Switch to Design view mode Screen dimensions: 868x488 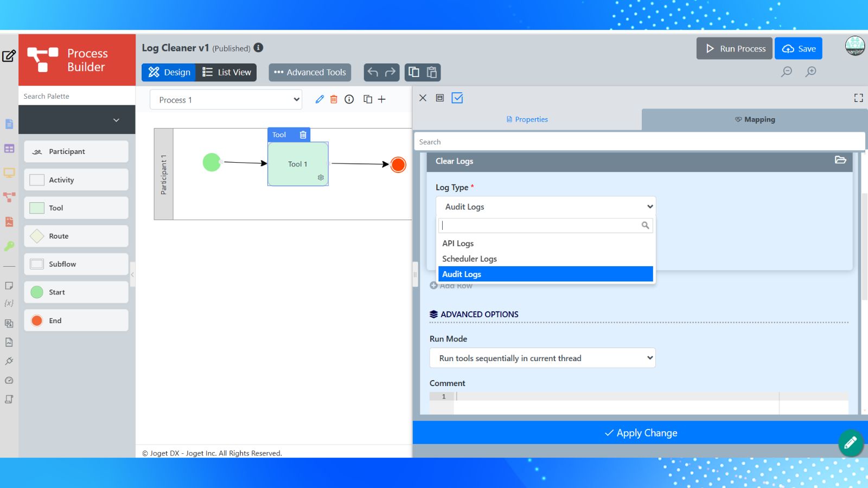tap(169, 72)
